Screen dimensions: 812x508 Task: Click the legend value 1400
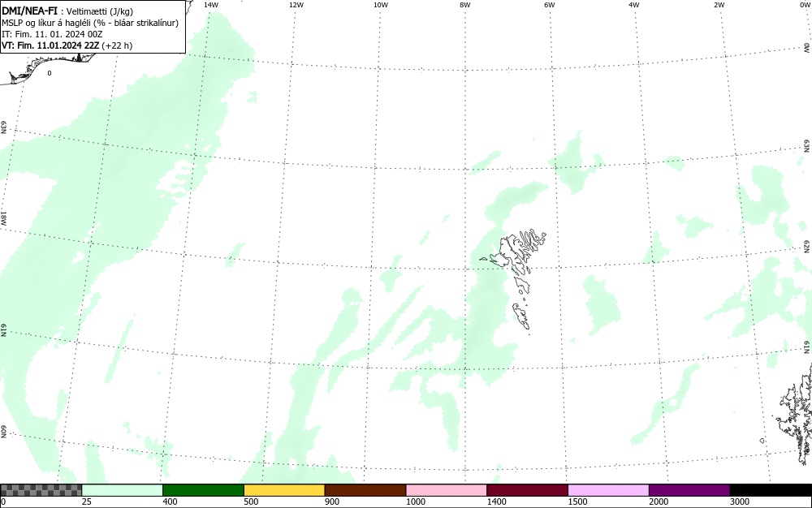coord(497,502)
